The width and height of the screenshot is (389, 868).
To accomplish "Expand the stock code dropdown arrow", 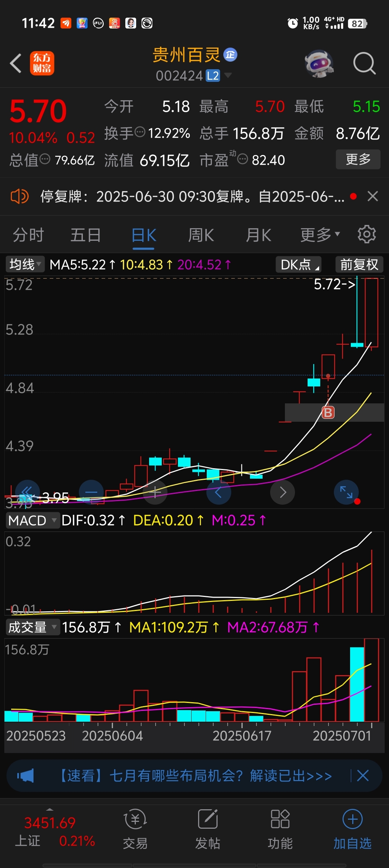I will click(x=228, y=75).
